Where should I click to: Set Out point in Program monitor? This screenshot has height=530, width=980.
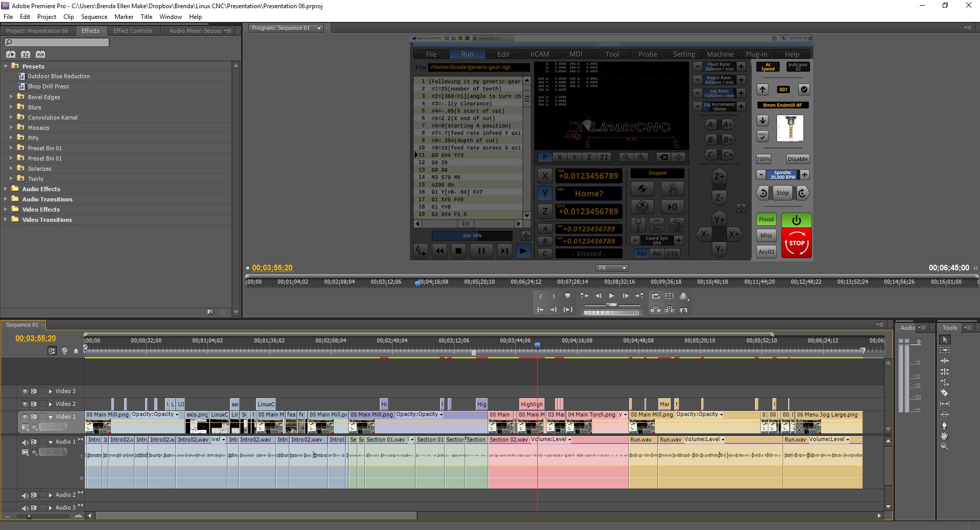[x=554, y=296]
